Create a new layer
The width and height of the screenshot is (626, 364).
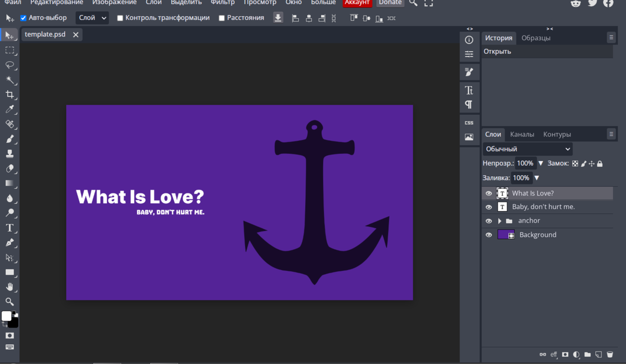pos(599,355)
